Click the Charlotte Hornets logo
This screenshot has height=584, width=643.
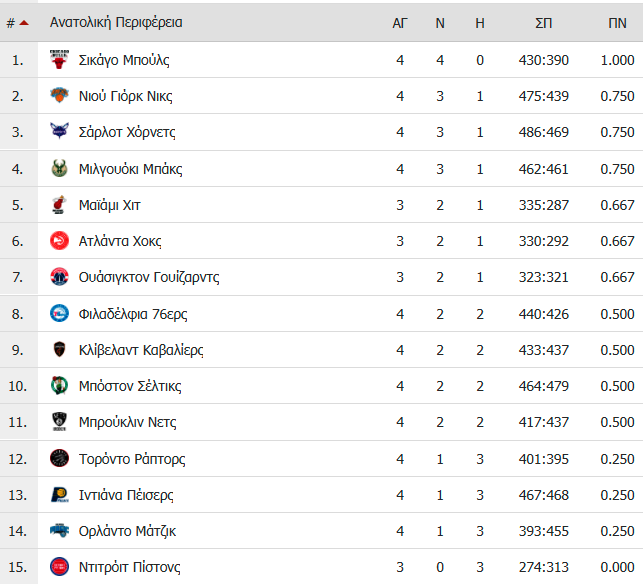(x=59, y=132)
